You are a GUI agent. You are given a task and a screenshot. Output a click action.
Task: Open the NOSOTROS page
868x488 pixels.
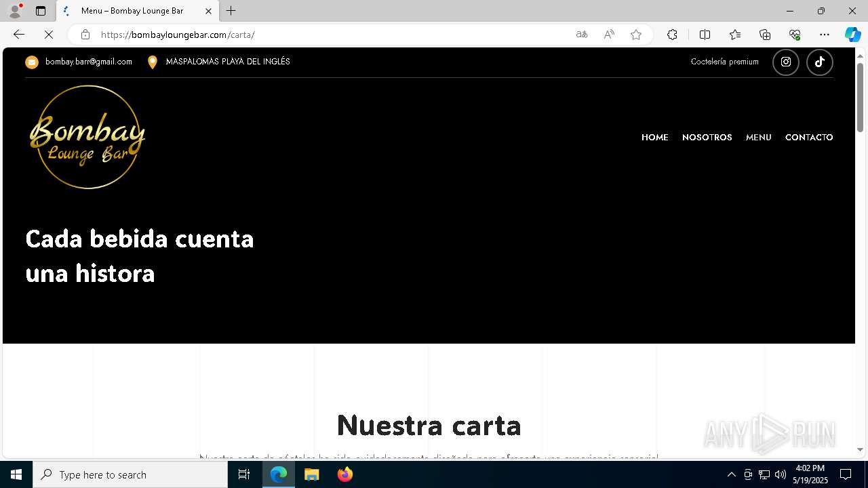(707, 138)
